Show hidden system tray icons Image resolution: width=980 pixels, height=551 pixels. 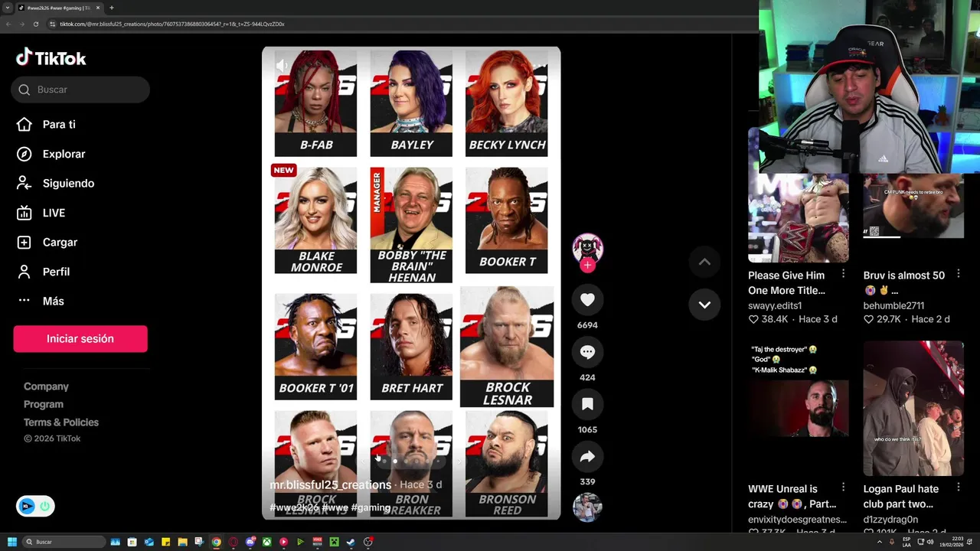pos(880,542)
